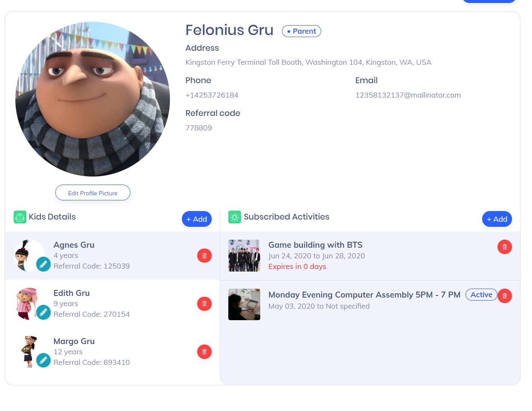The height and width of the screenshot is (411, 532).
Task: Remove Game building with BTS activity
Action: pos(505,247)
